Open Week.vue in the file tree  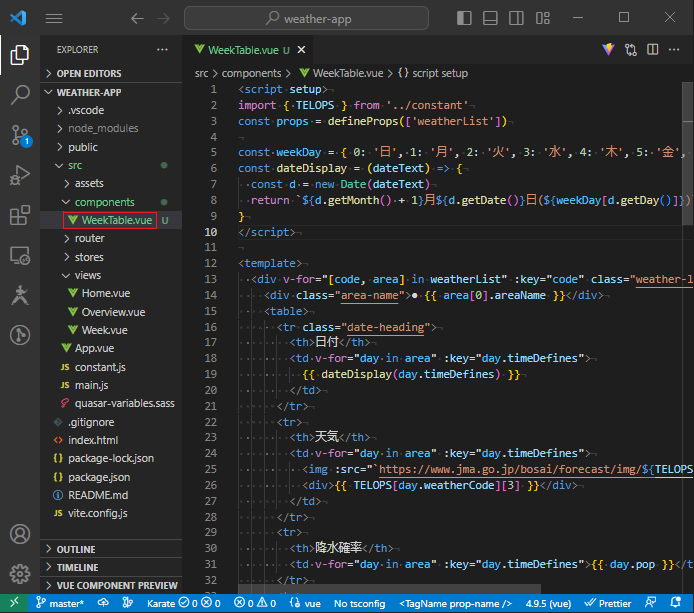(x=111, y=330)
